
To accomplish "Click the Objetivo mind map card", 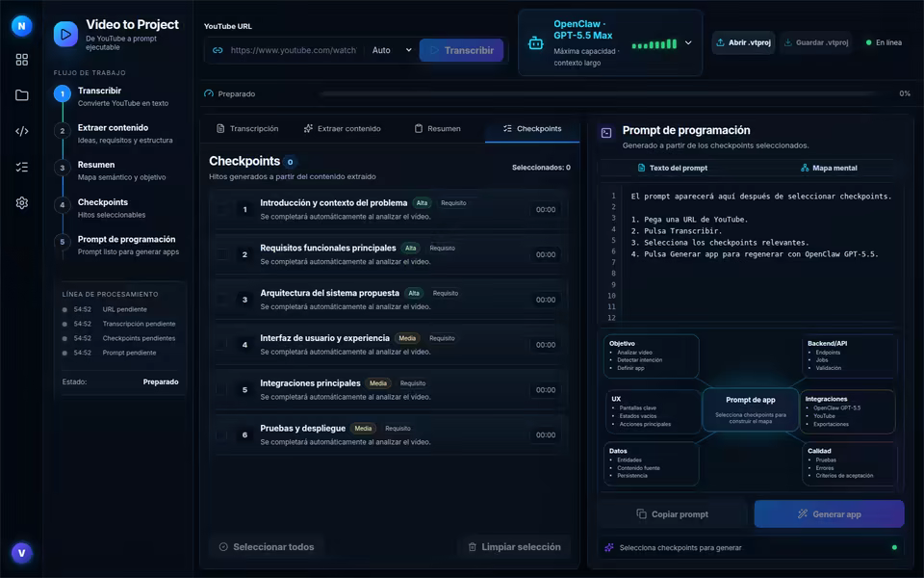I will pyautogui.click(x=652, y=356).
